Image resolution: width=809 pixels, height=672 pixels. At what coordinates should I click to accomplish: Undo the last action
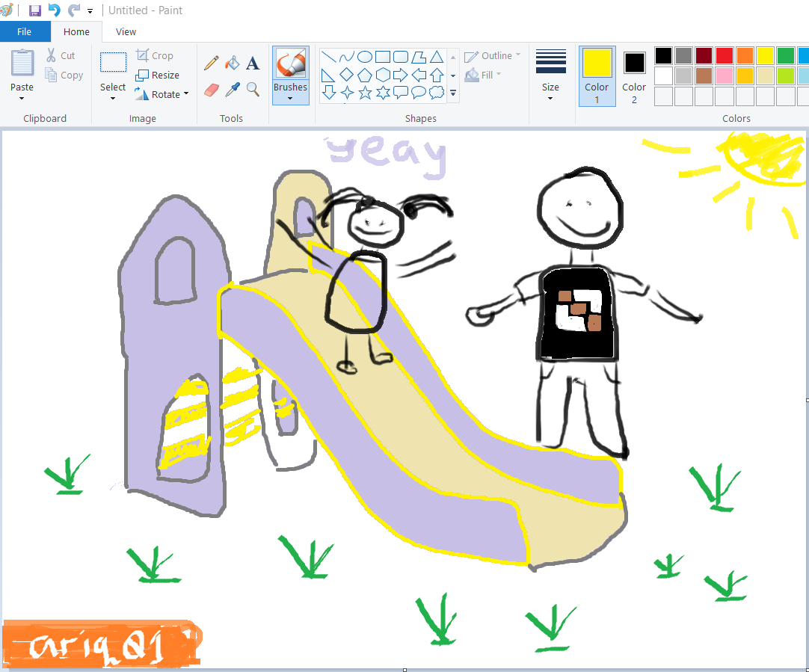(x=54, y=10)
